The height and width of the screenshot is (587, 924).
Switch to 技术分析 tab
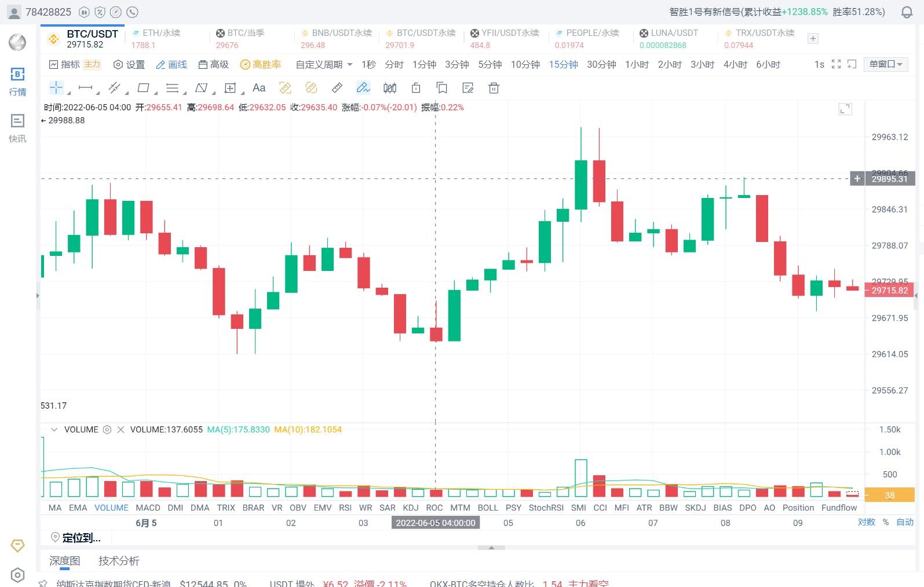coord(119,561)
